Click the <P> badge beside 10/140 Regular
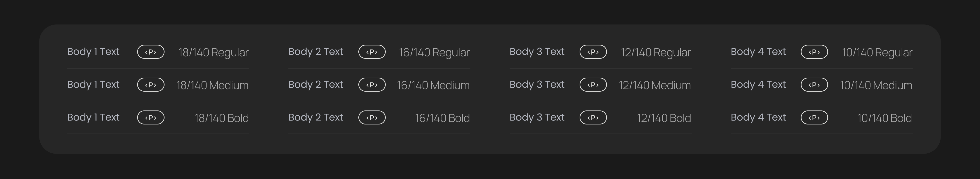Viewport: 980px width, 179px height. [x=814, y=52]
